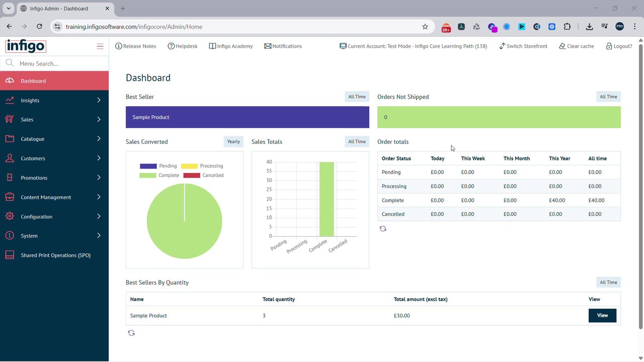Click the Total quantity column header
Screen dimensions: 644x362
(x=279, y=299)
